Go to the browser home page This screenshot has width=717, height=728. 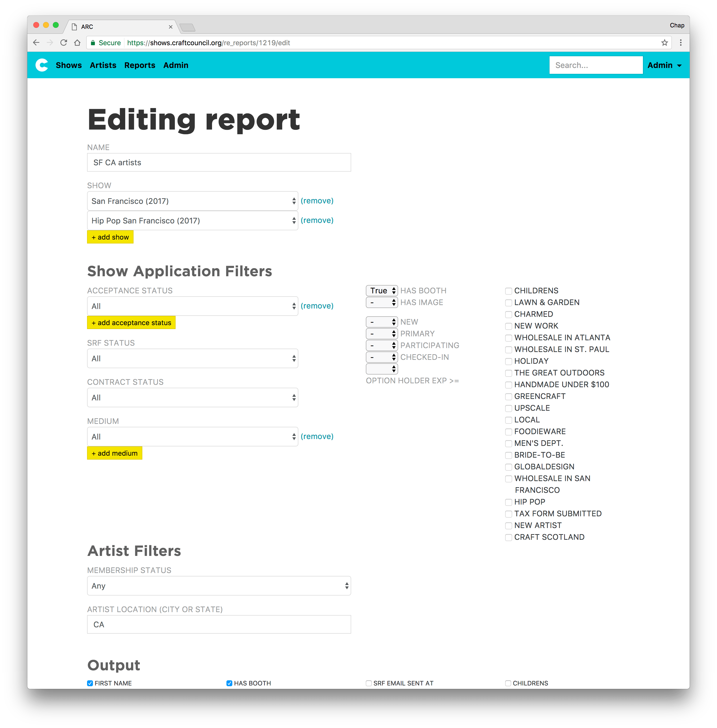tap(77, 43)
